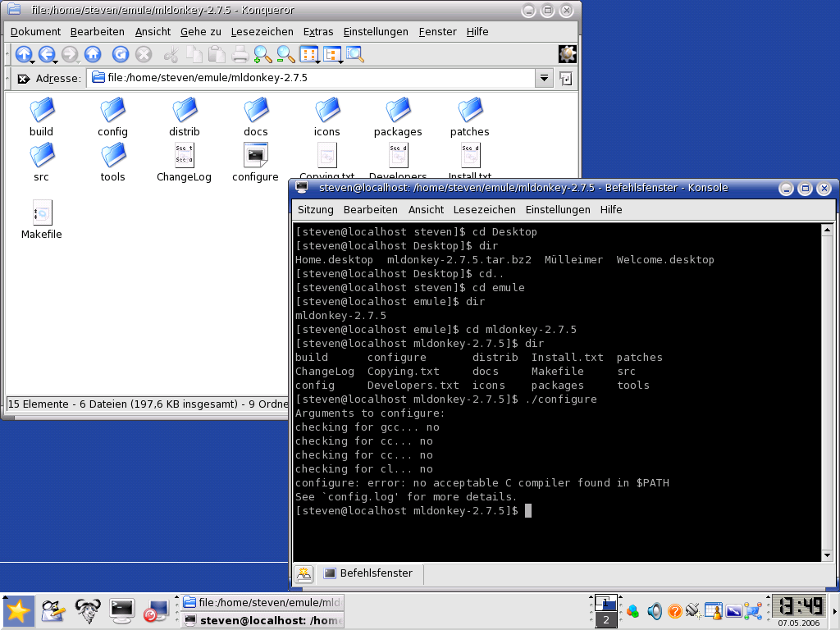Go up one directory in Konqueror
Screen dimensions: 840x630
click(x=24, y=54)
